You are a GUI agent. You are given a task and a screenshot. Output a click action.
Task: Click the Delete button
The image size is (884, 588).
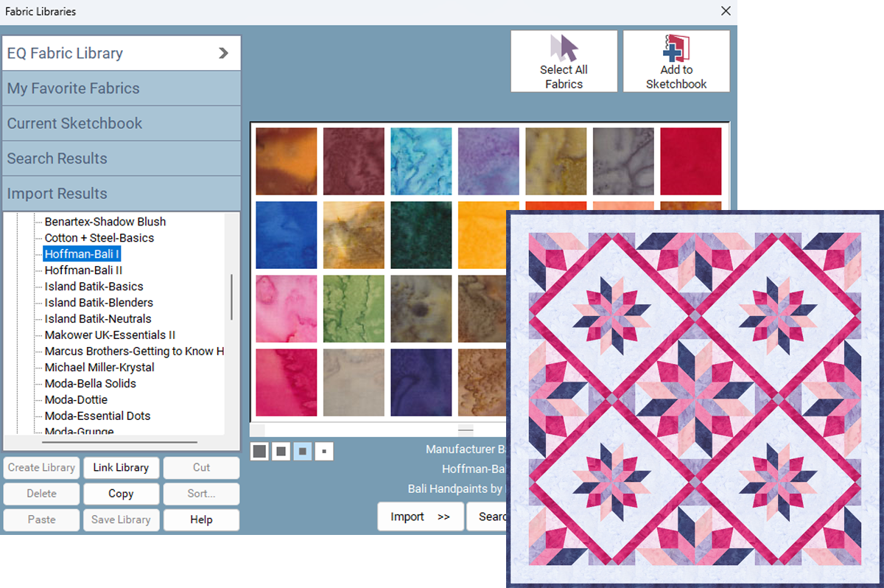tap(41, 494)
